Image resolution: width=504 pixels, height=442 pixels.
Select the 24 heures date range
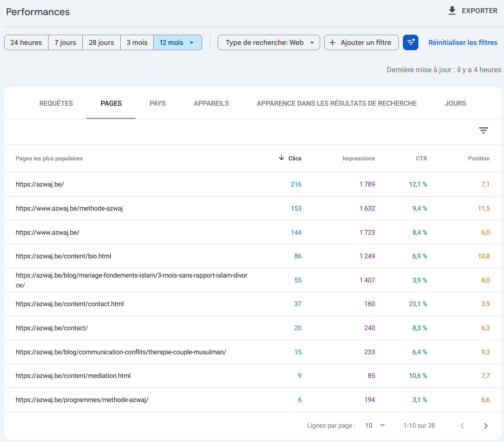pos(26,42)
